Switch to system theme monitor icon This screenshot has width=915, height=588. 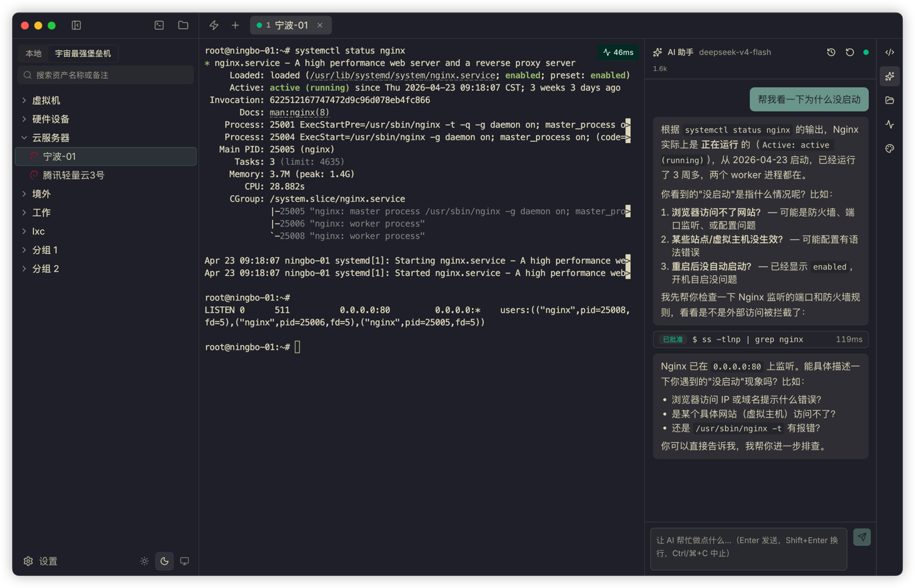(x=184, y=561)
